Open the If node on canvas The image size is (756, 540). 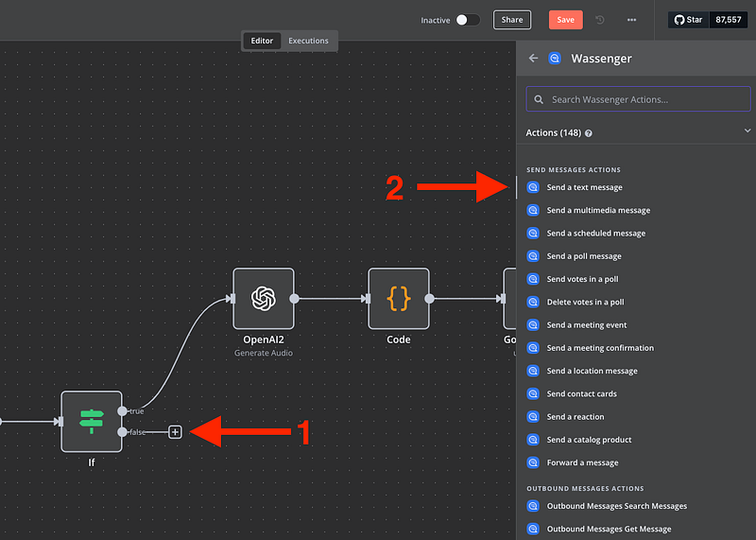point(92,421)
